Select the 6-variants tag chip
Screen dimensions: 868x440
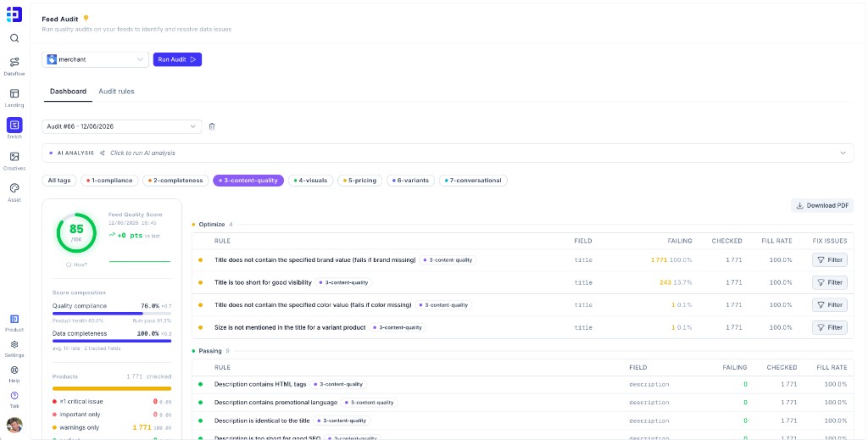(x=411, y=181)
